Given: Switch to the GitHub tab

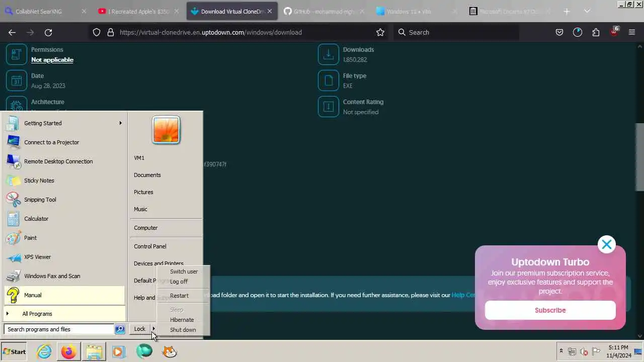Looking at the screenshot, I should (325, 11).
